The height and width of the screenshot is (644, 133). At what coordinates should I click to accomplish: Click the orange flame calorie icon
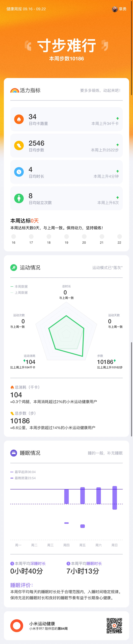pos(19,119)
